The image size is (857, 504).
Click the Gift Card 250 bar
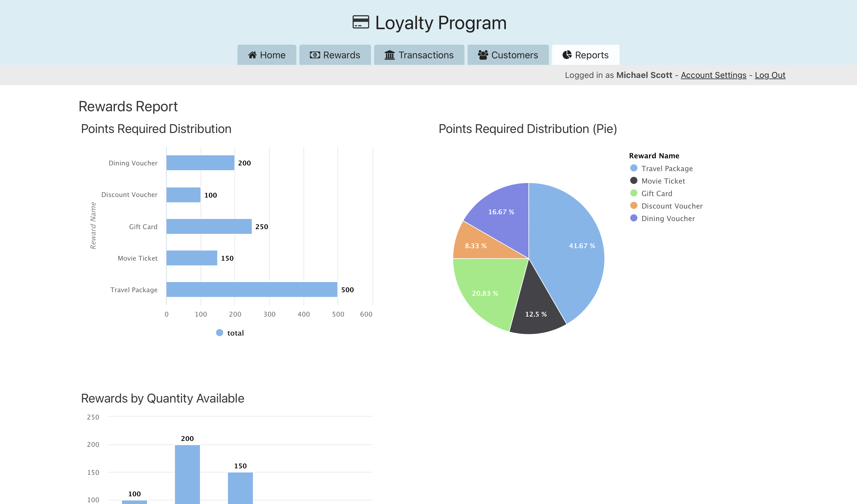click(209, 226)
